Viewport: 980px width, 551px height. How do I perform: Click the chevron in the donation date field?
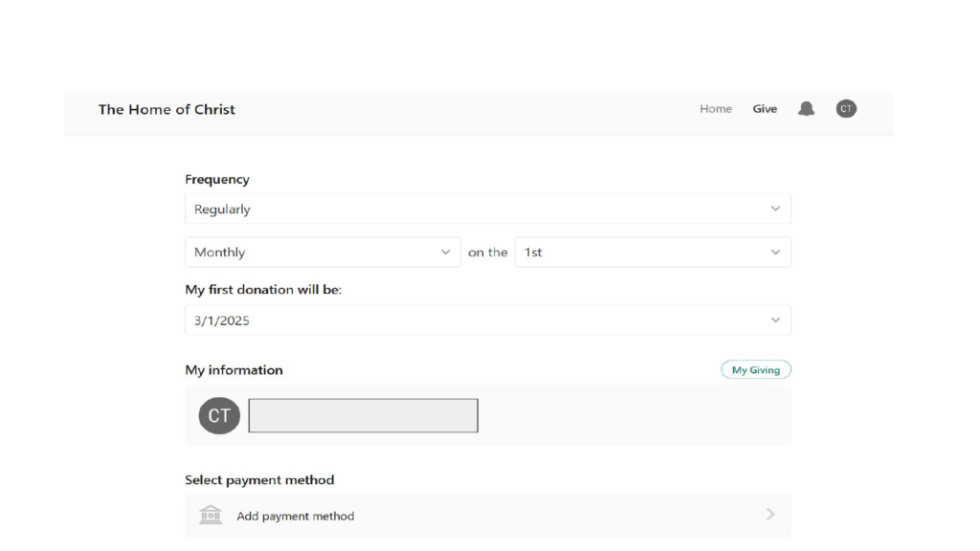click(775, 320)
